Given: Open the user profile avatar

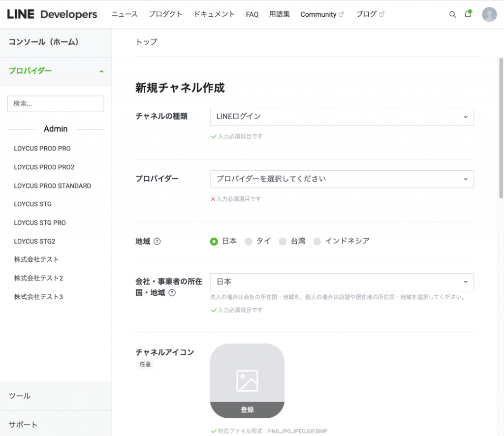Looking at the screenshot, I should [489, 14].
